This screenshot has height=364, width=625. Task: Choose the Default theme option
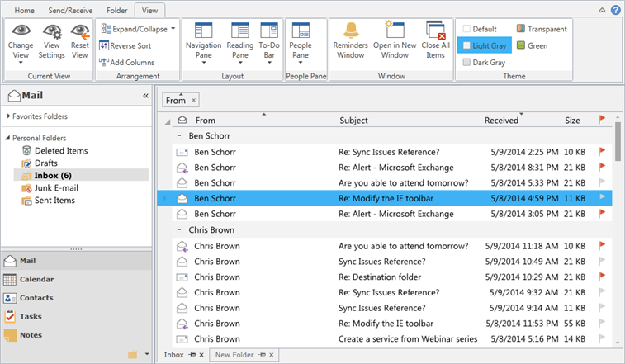[x=485, y=29]
